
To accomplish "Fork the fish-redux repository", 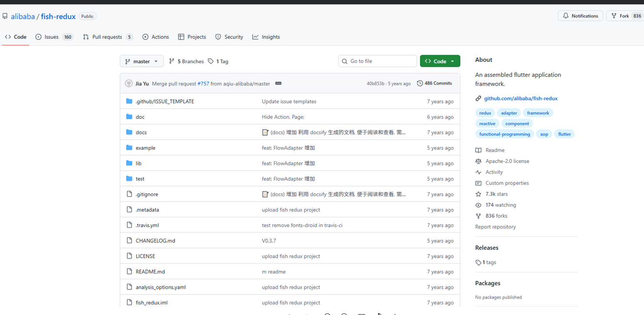I will tap(625, 16).
